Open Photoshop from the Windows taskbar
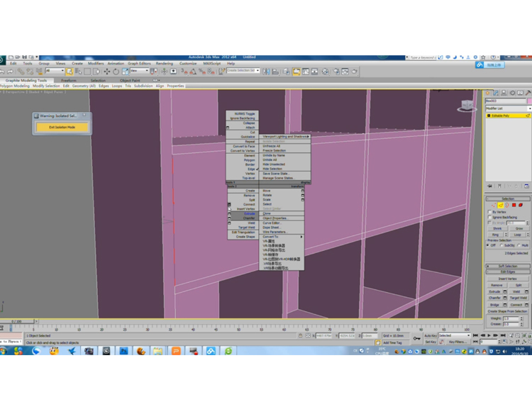 click(123, 351)
